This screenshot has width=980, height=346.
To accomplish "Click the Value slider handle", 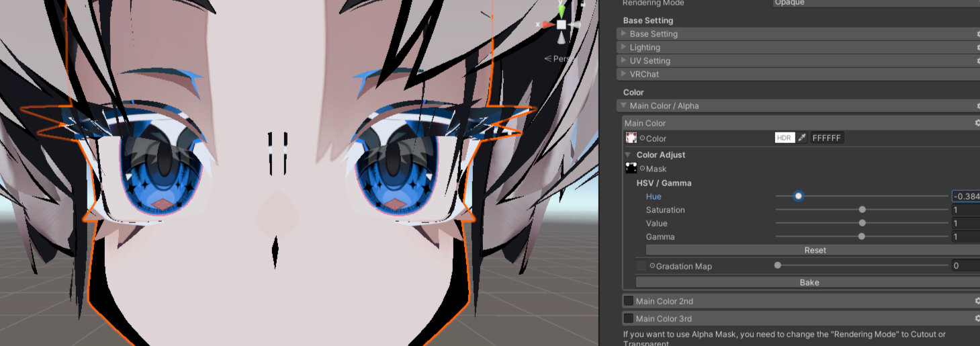I will (x=862, y=223).
